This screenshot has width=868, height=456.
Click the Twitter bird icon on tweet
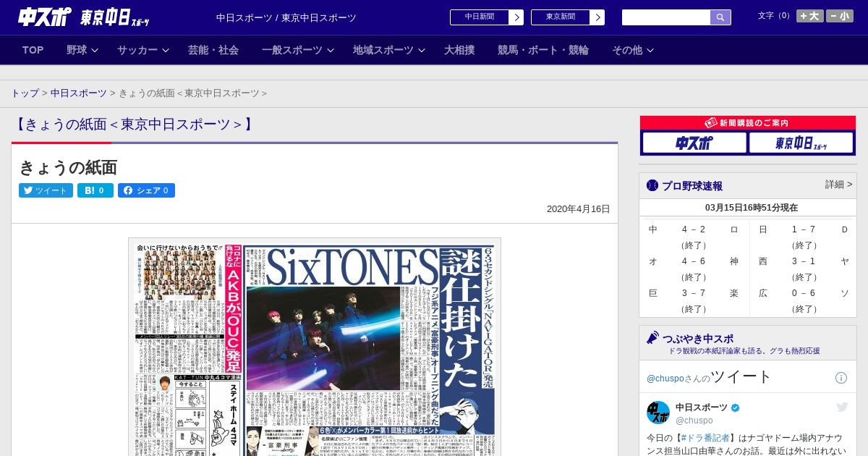(842, 408)
